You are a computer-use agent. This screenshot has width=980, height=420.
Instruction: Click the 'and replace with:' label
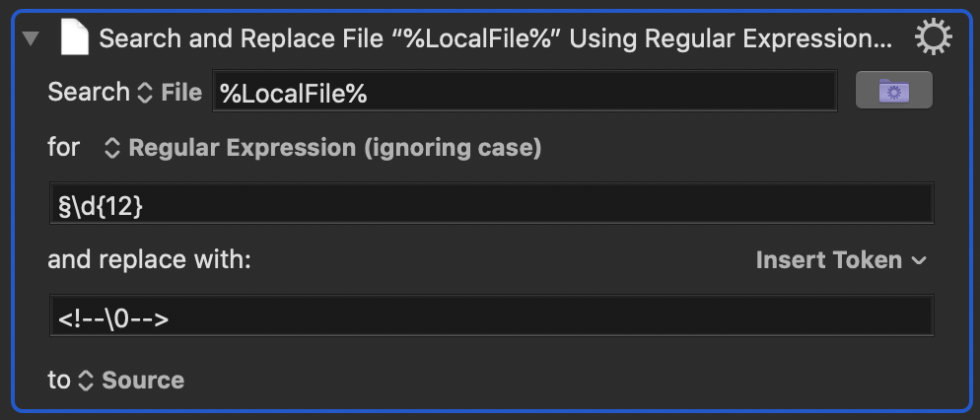tap(149, 260)
